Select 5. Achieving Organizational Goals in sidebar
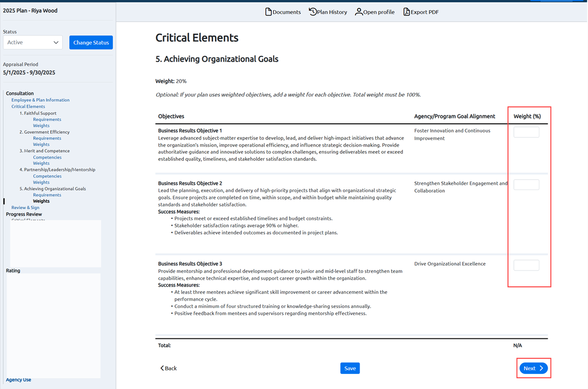 [x=52, y=189]
